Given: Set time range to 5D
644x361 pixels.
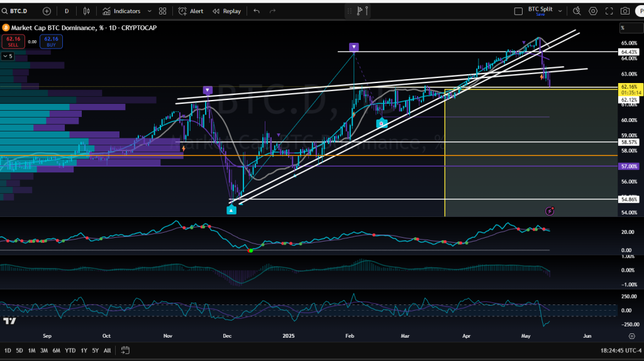Looking at the screenshot, I should 19,350.
